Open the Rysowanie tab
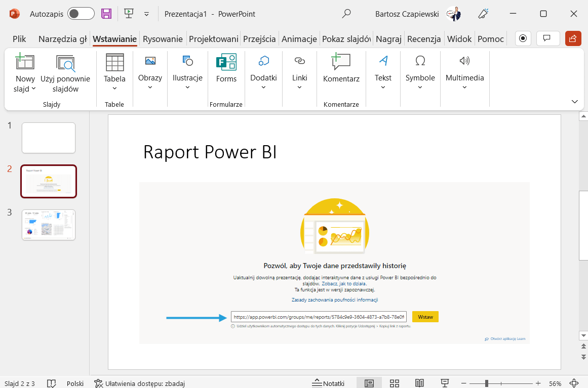This screenshot has height=388, width=588. click(163, 39)
